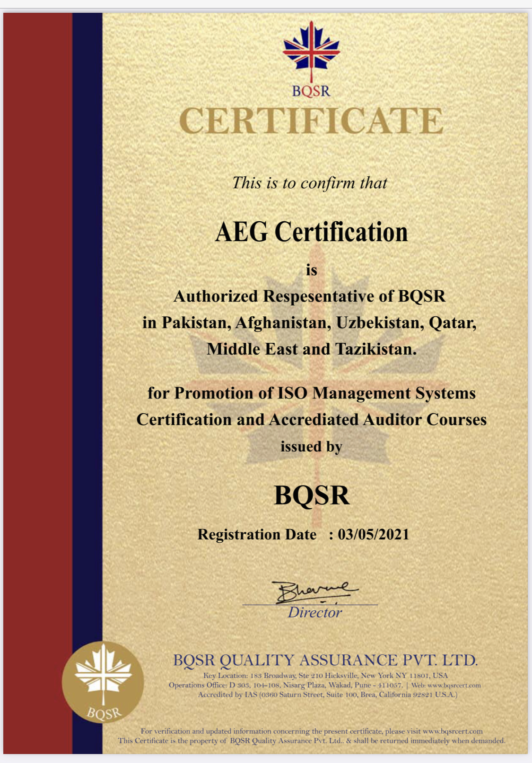Click the red BQSR text under the top logo
The width and height of the screenshot is (532, 763).
pos(311,91)
